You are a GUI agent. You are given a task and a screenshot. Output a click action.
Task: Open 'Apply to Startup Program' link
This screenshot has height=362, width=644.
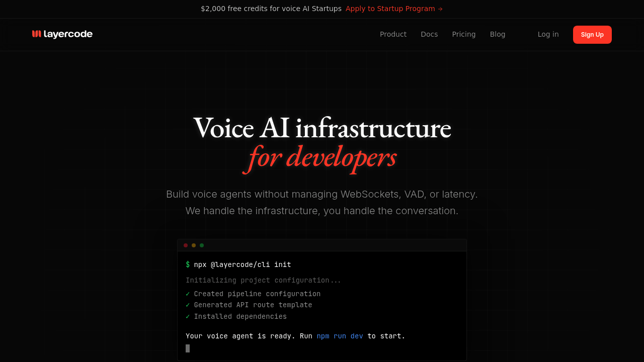tap(390, 9)
